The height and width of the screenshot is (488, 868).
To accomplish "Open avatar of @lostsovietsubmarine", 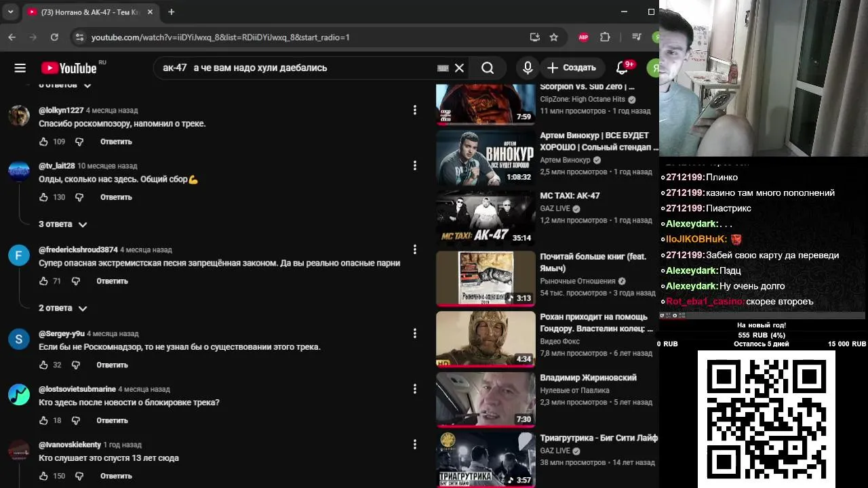I will pos(19,395).
